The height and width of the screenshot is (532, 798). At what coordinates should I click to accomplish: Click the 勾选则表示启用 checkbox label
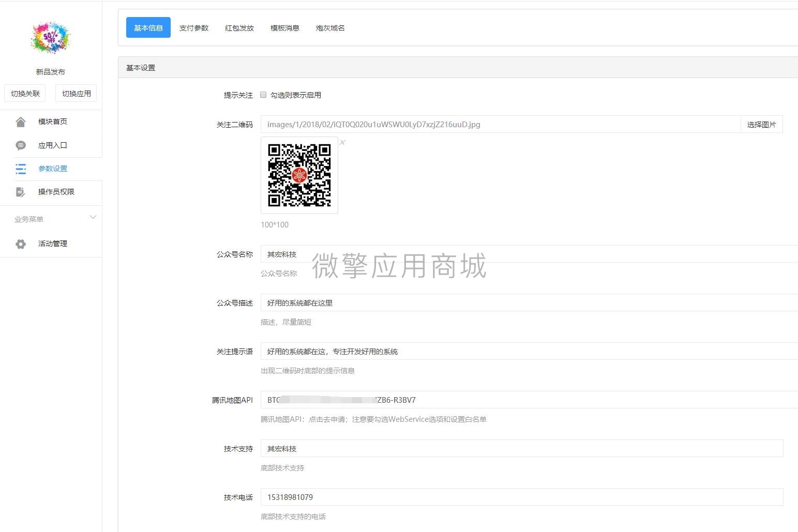click(x=296, y=95)
